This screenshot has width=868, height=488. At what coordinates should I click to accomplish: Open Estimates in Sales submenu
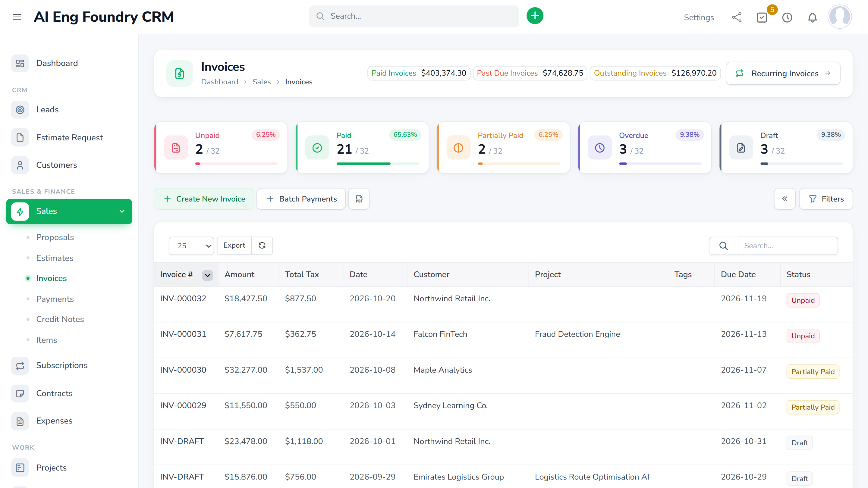pos(55,258)
